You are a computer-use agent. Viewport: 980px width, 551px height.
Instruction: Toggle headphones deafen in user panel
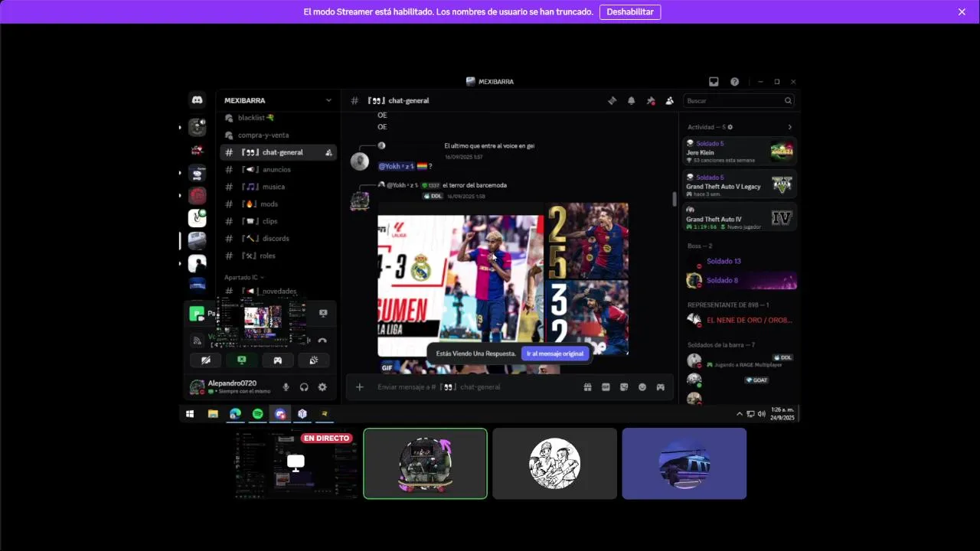(304, 387)
